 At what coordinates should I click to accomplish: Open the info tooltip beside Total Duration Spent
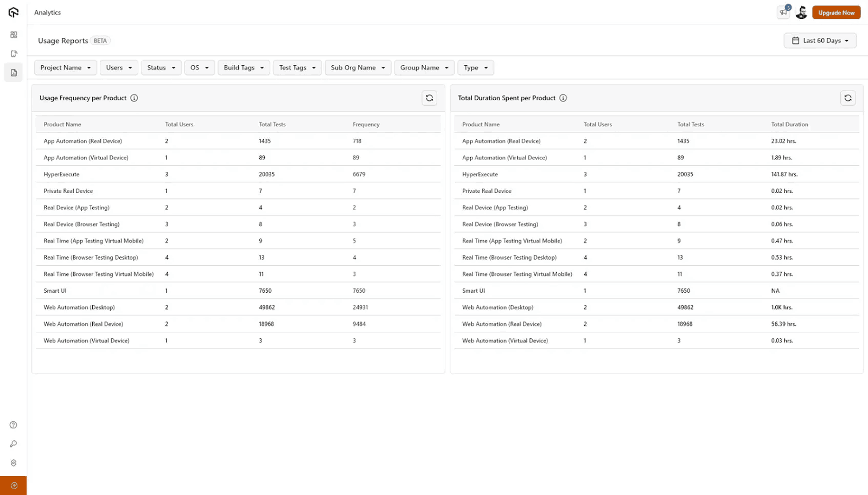click(563, 98)
